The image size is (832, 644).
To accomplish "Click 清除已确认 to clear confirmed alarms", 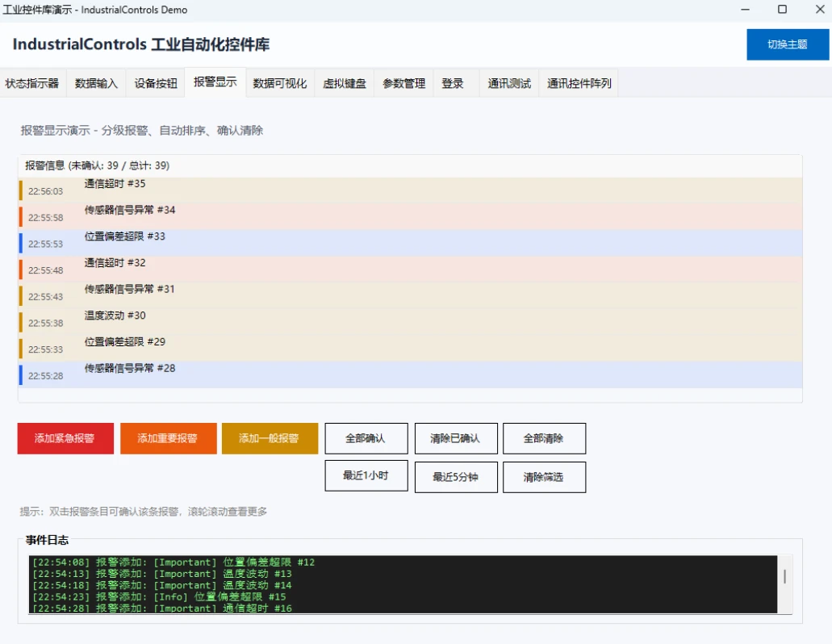I will [x=456, y=438].
